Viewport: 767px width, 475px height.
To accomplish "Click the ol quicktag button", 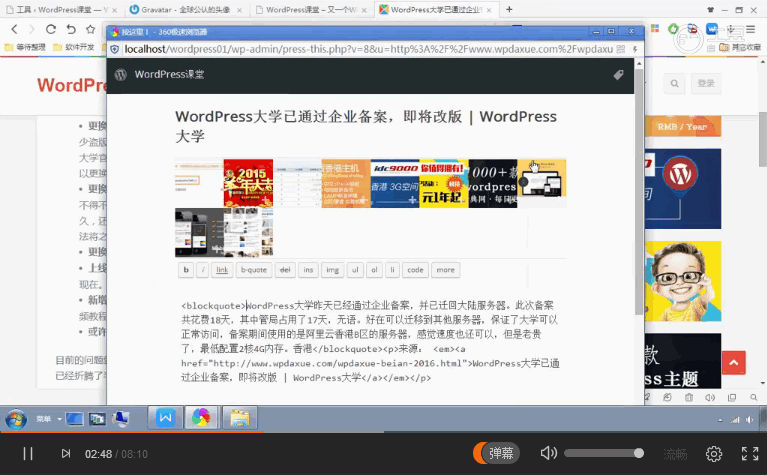I will click(x=374, y=270).
